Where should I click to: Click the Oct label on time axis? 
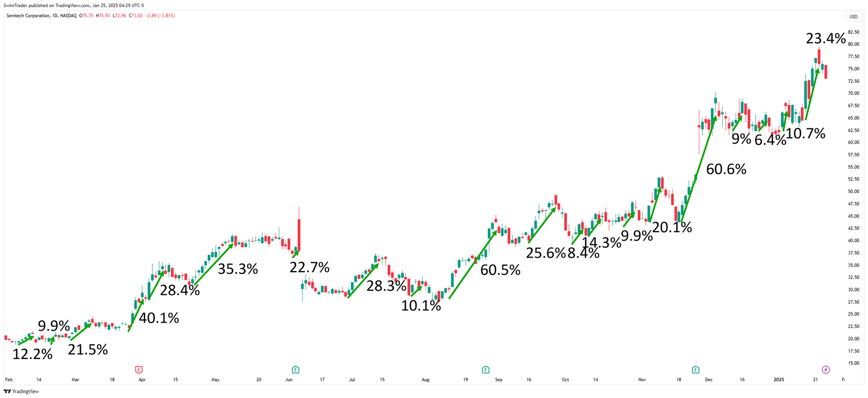[565, 380]
